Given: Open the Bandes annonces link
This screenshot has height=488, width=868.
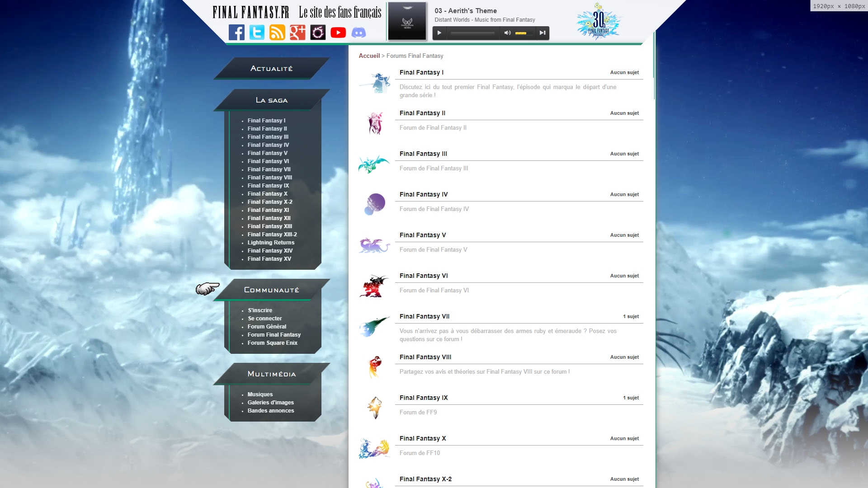Looking at the screenshot, I should (271, 411).
